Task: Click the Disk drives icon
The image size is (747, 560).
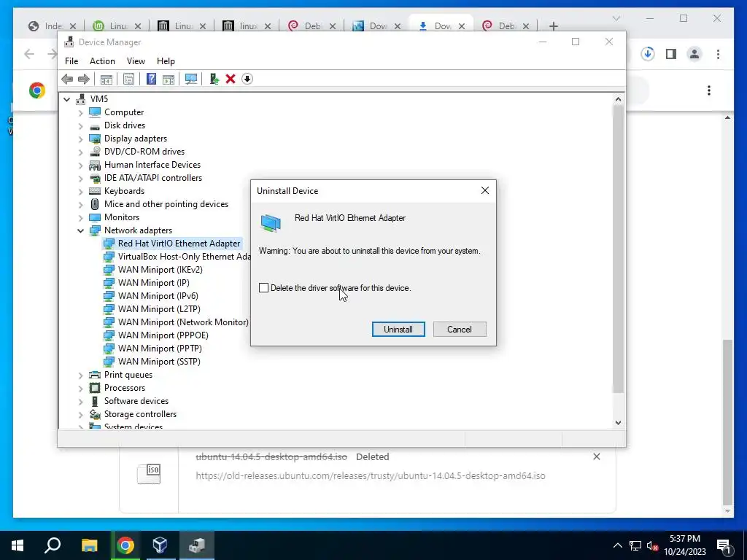Action: [95, 125]
